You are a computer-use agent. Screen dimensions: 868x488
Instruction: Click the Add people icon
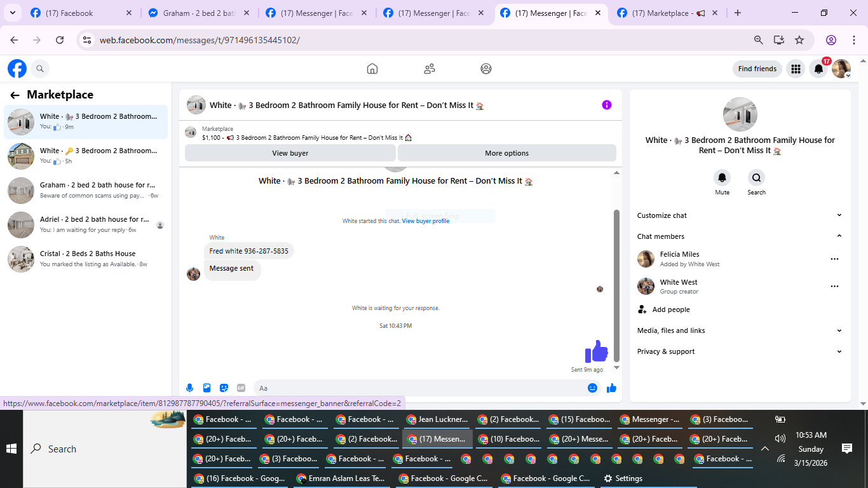click(642, 309)
